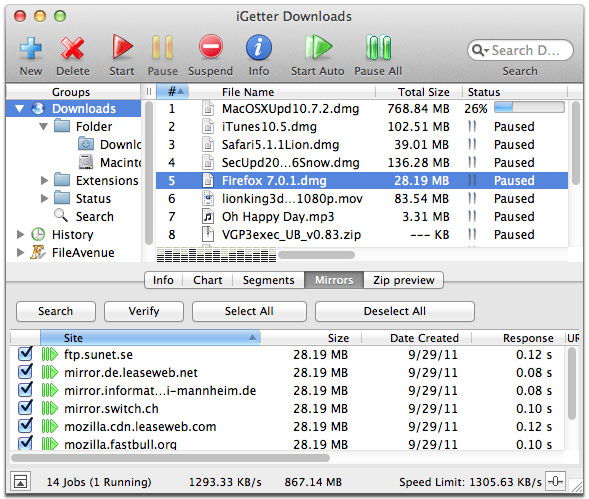Viewport: 589px width, 499px height.
Task: Click the Suspend stop-sign icon
Action: click(x=211, y=47)
